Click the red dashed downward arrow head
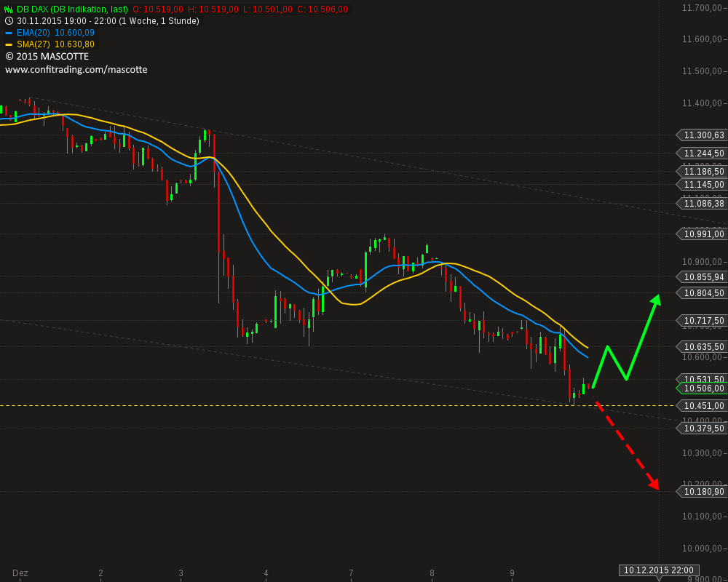Image resolution: width=728 pixels, height=582 pixels. click(654, 484)
